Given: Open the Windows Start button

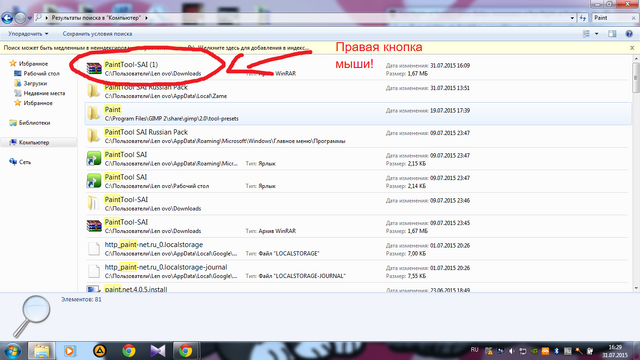Looking at the screenshot, I should (12, 351).
